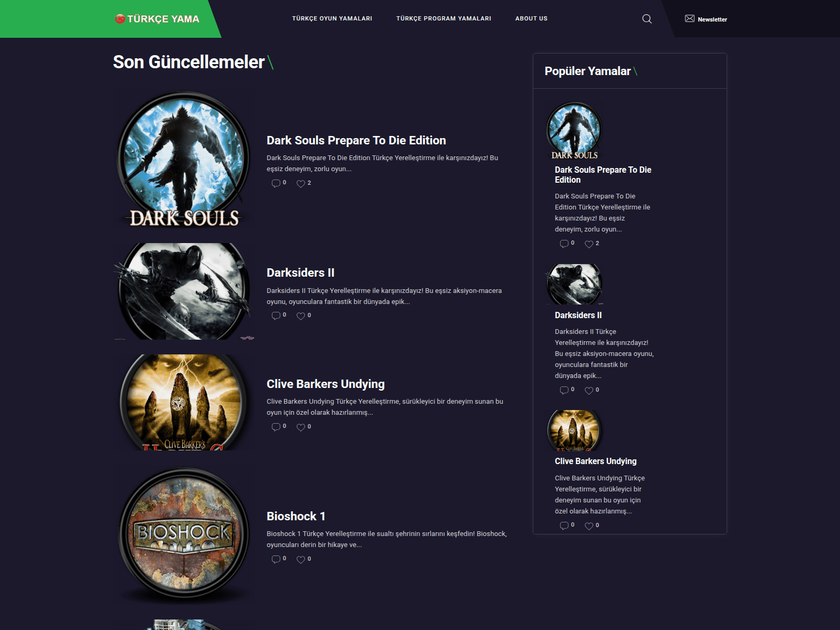Open Türkçe Oyun Yamaları menu

pos(332,18)
